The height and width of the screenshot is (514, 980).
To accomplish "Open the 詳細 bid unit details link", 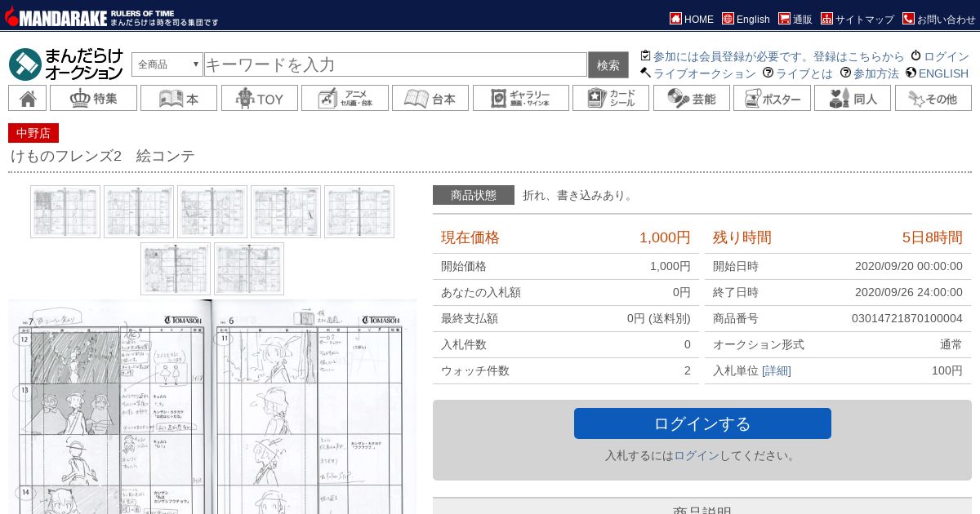I will click(777, 370).
